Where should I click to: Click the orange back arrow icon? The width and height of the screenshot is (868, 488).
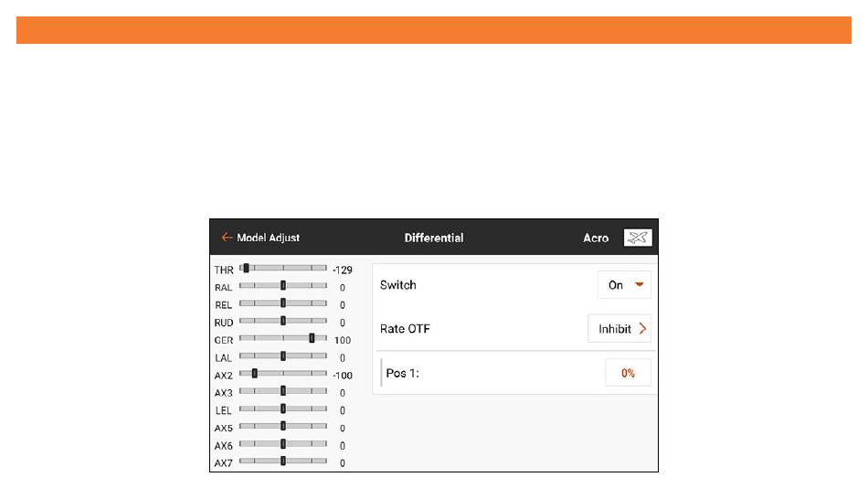[x=227, y=237]
